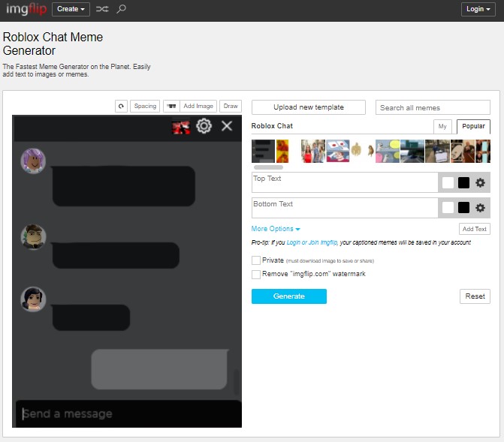Click the template thumbnails horizontal scrollbar
This screenshot has width=504, height=442.
(268, 167)
